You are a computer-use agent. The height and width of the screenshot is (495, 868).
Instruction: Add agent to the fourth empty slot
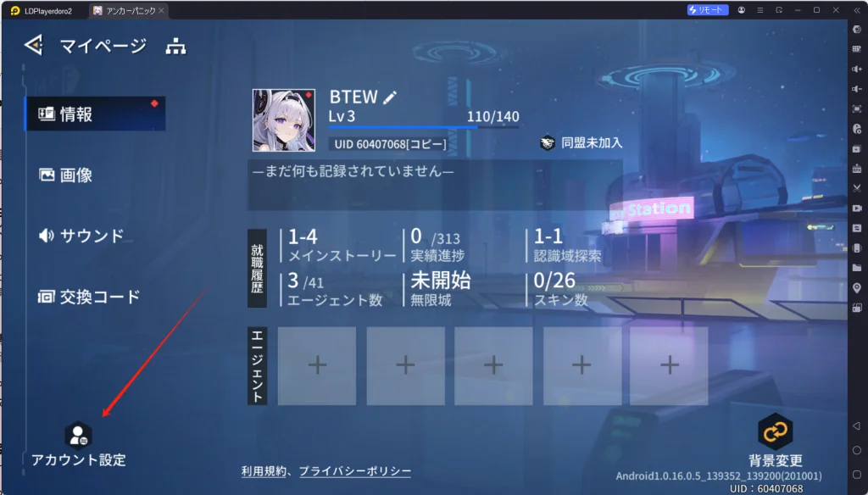click(x=582, y=365)
